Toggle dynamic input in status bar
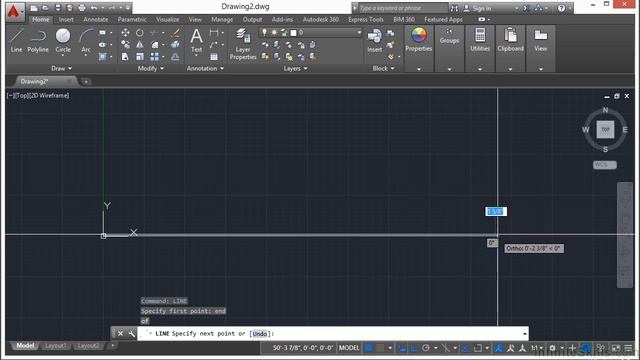Screen dimensions: 640x360 402,348
